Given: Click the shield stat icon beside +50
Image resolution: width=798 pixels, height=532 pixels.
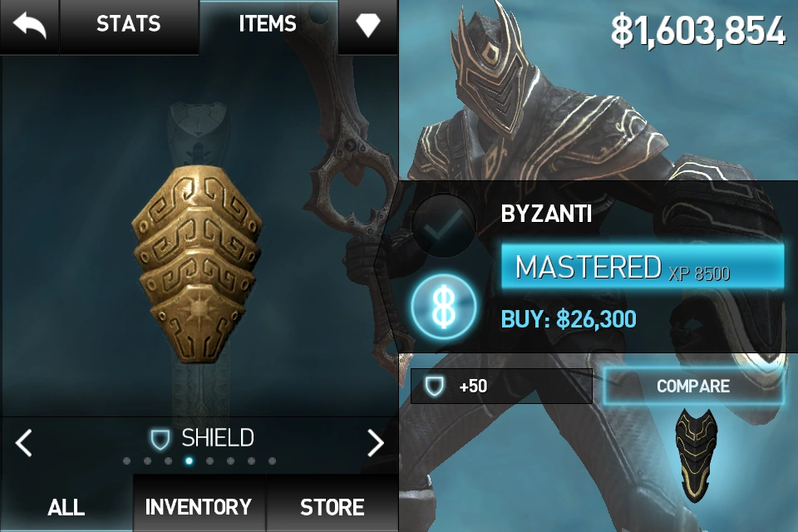Looking at the screenshot, I should (x=434, y=386).
